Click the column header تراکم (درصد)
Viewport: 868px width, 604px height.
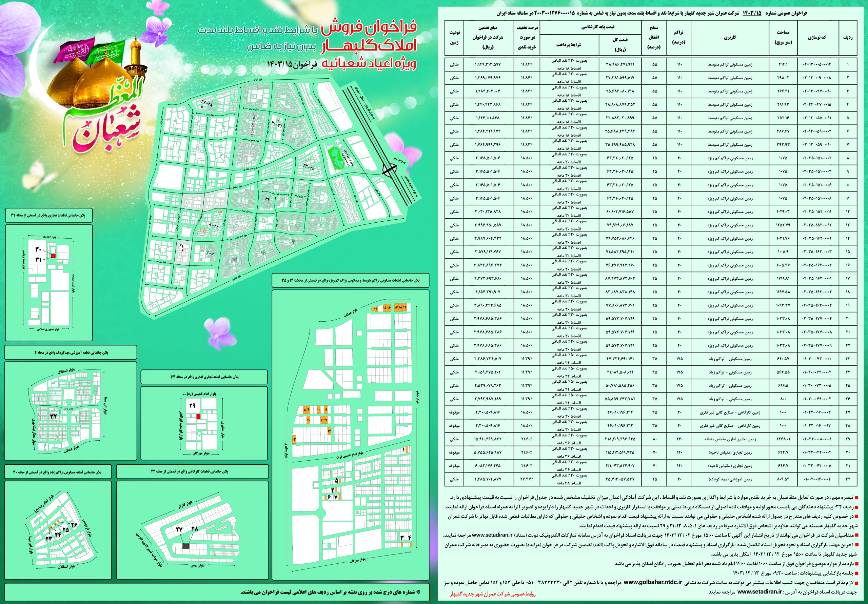(678, 37)
